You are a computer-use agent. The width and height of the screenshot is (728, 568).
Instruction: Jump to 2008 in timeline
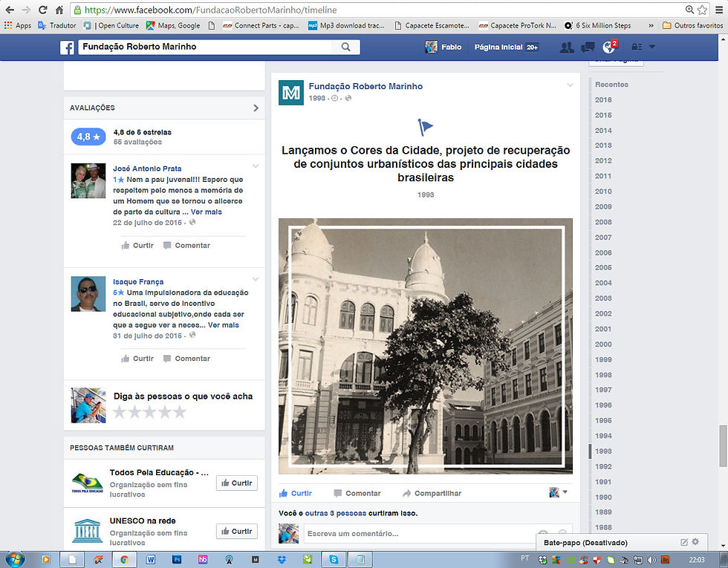click(603, 222)
